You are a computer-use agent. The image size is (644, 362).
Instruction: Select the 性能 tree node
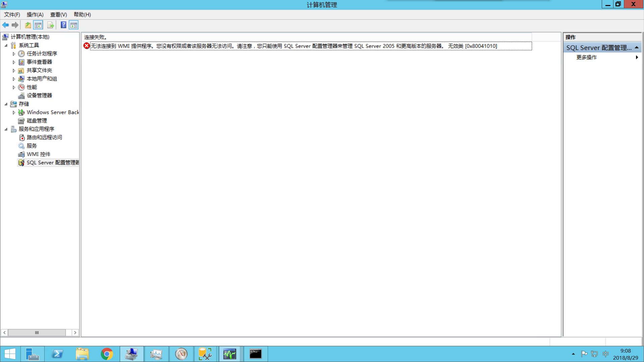point(32,87)
